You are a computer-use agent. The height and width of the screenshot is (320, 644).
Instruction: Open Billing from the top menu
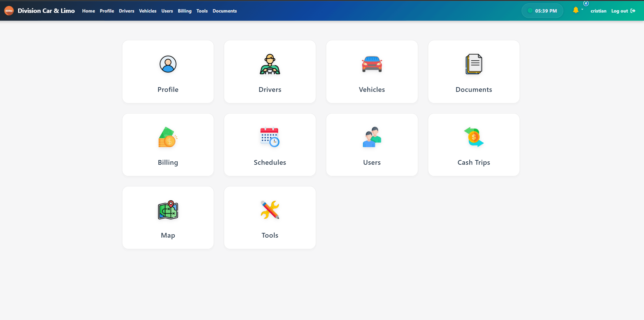[184, 11]
